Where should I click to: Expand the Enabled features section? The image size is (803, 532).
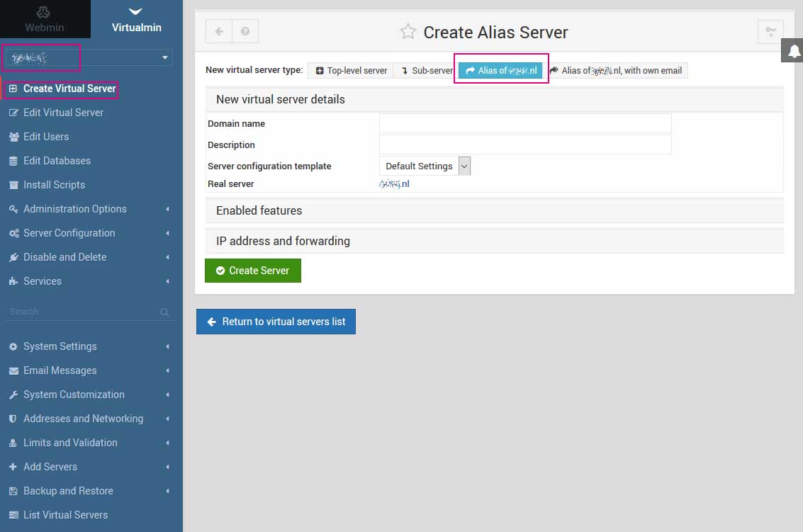point(259,210)
